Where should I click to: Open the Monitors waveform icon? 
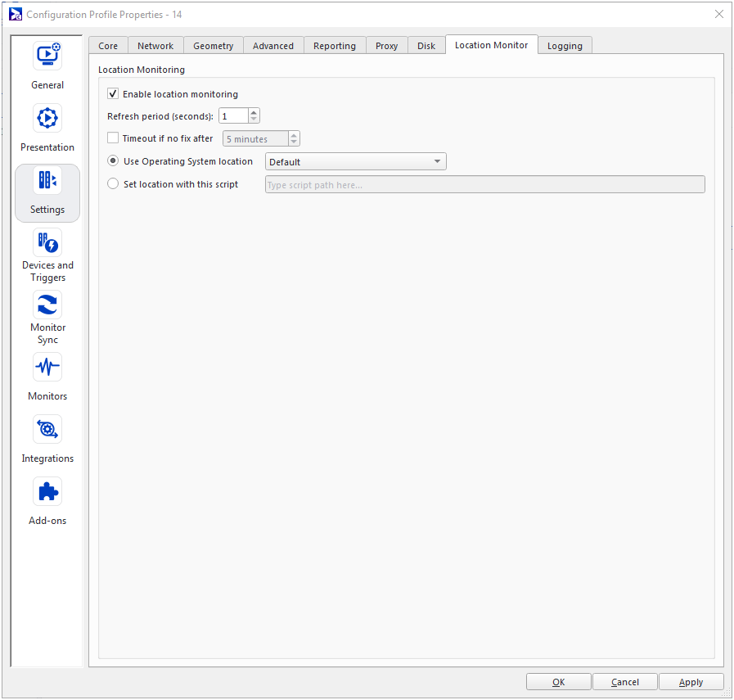47,368
